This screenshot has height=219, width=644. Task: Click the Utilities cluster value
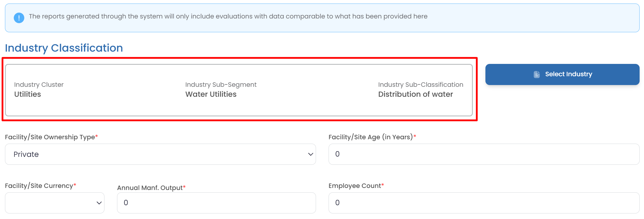tap(28, 94)
